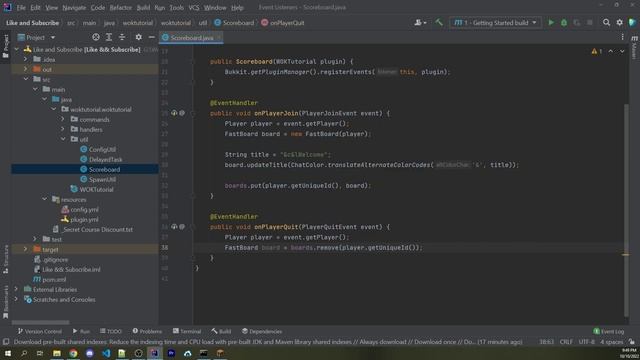
Task: Run the Getting Started build configuration
Action: coord(551,23)
